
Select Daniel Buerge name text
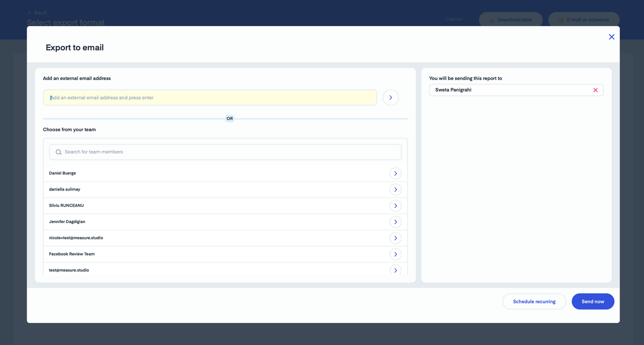[63, 173]
